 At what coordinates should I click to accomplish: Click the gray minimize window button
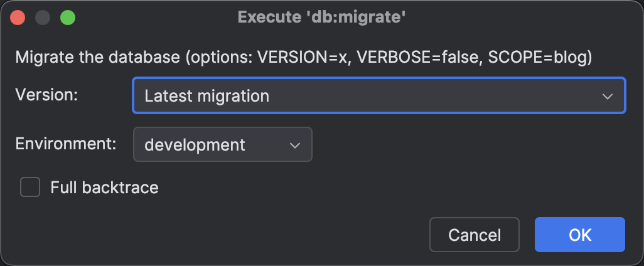pos(43,18)
